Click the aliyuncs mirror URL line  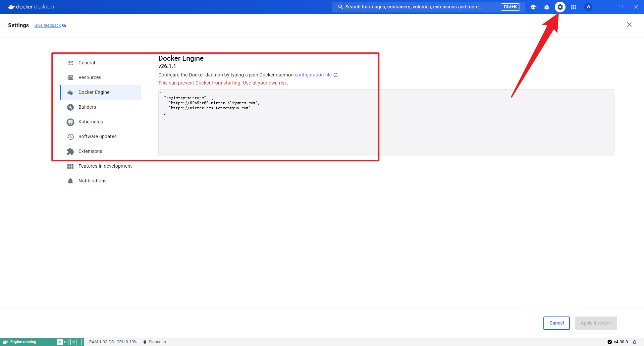(214, 103)
